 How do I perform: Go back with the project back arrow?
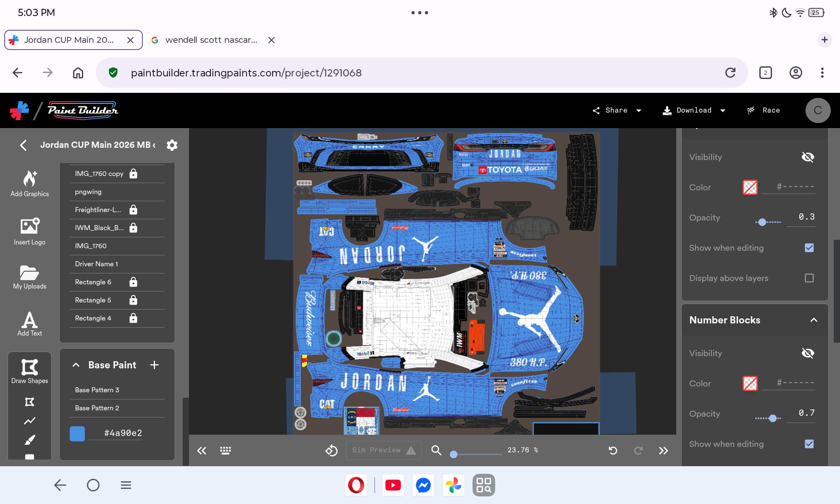(x=24, y=145)
